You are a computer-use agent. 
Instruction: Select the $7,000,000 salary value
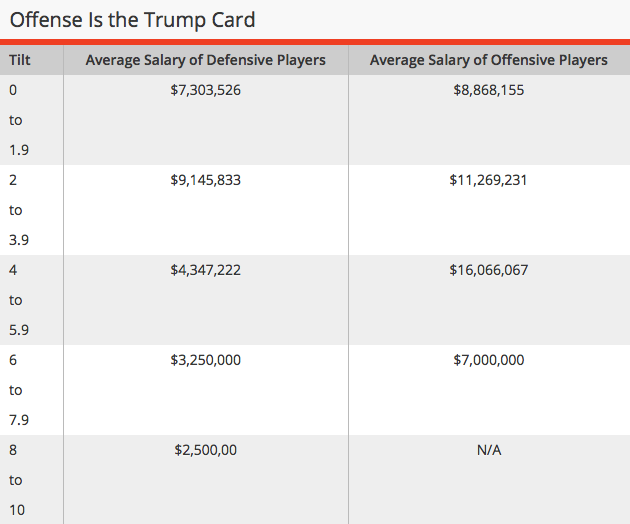coord(488,360)
